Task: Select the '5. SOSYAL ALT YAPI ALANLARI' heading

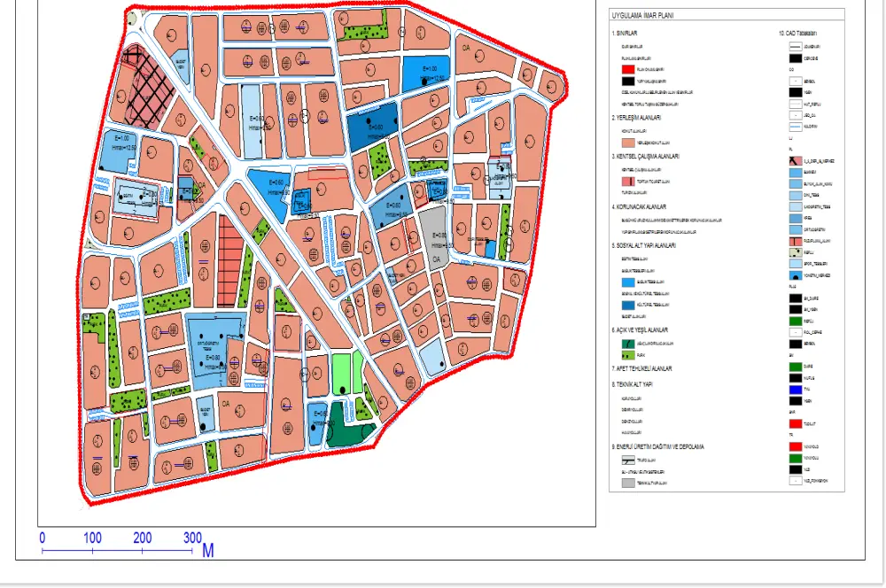Action: pyautogui.click(x=644, y=245)
